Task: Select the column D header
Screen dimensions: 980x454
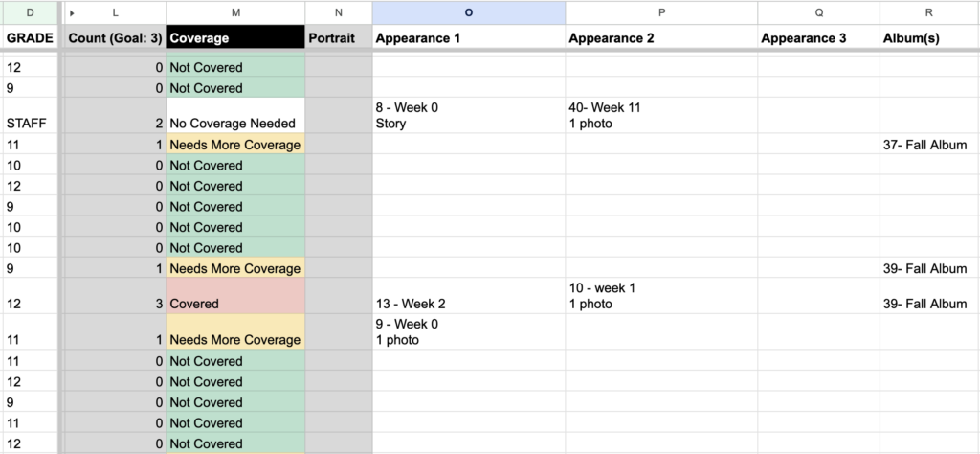Action: coord(28,13)
